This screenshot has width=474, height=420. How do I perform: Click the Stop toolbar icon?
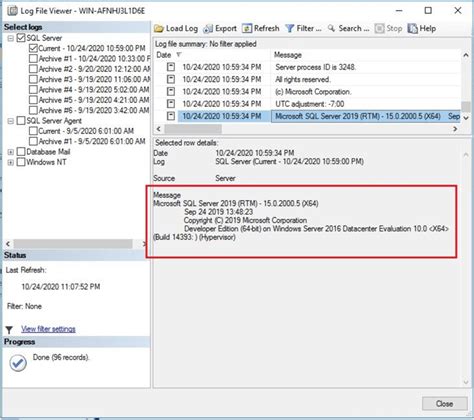pos(379,29)
